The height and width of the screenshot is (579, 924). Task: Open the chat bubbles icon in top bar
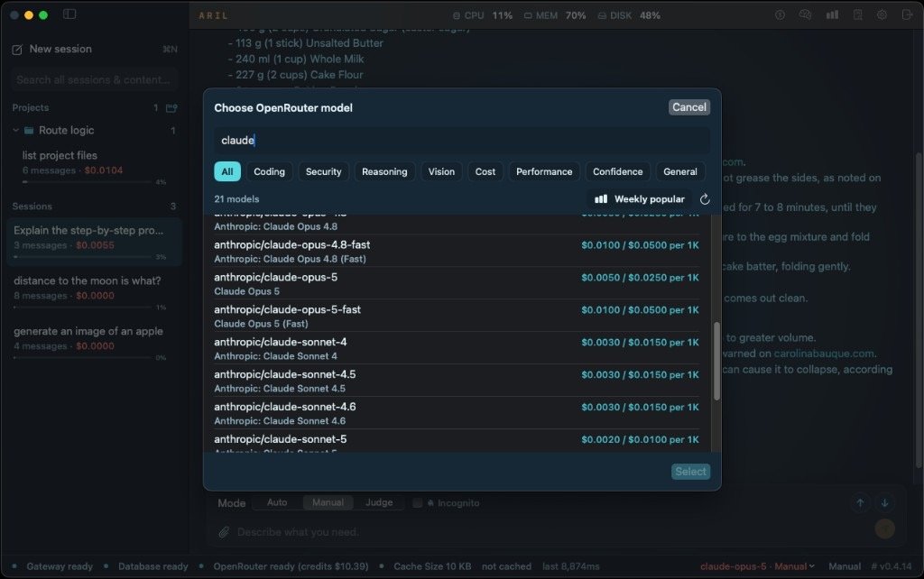805,15
